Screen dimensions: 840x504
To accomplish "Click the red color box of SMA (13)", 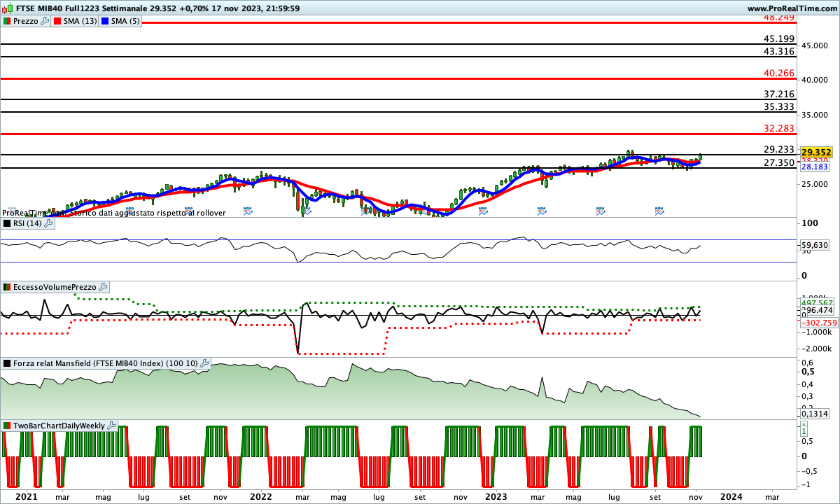I will [x=57, y=21].
